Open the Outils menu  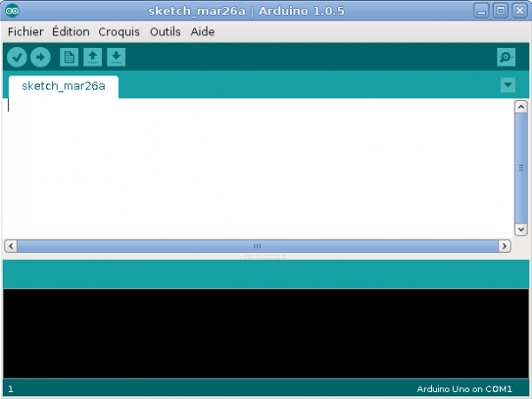[x=165, y=32]
